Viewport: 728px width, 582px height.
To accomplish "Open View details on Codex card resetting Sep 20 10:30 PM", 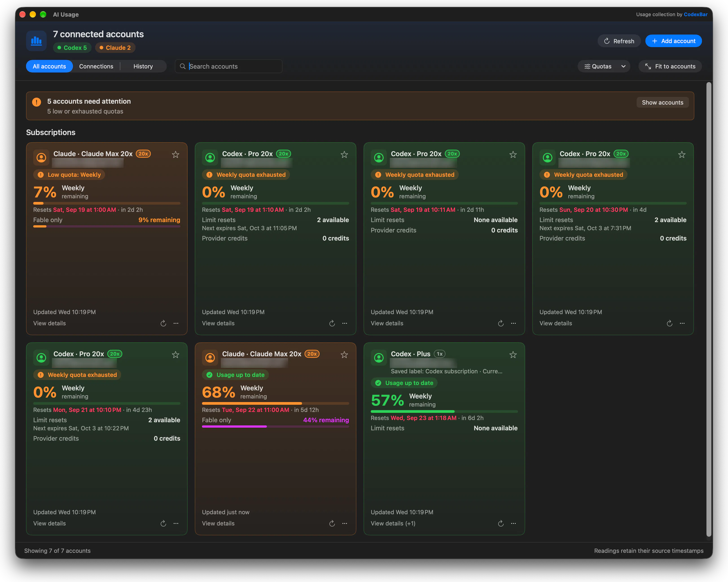I will (x=556, y=323).
